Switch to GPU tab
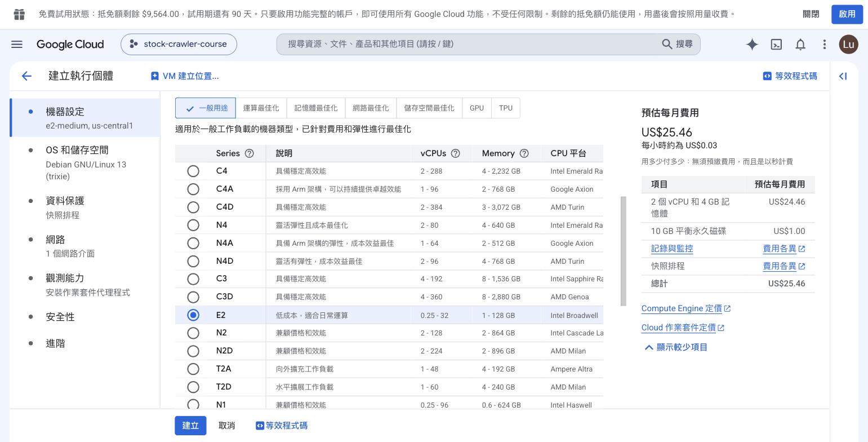 coord(477,108)
